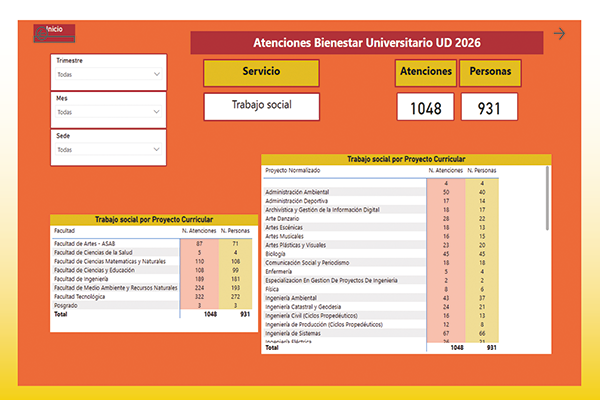The width and height of the screenshot is (600, 400).
Task: Sort by Proyecto Normalizado column header
Action: pyautogui.click(x=293, y=170)
